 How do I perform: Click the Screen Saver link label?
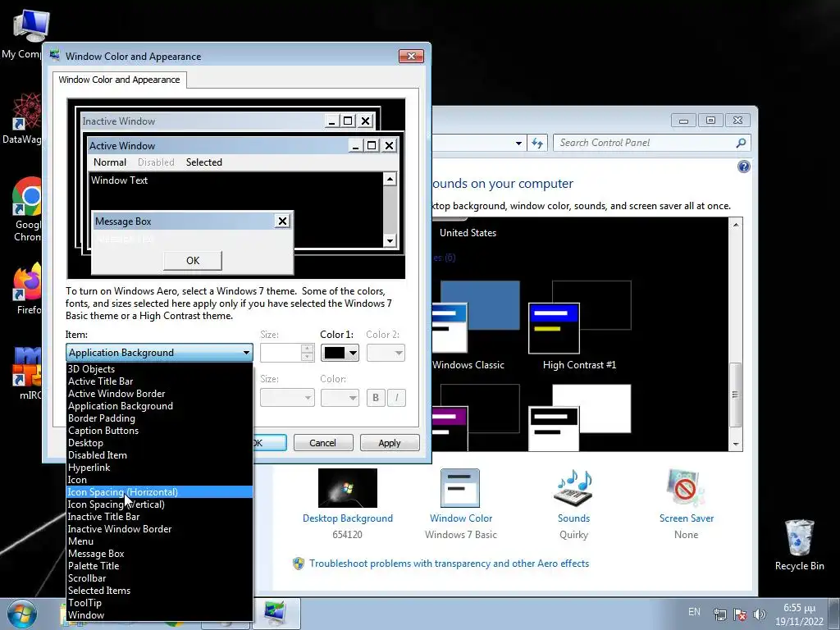coord(687,518)
